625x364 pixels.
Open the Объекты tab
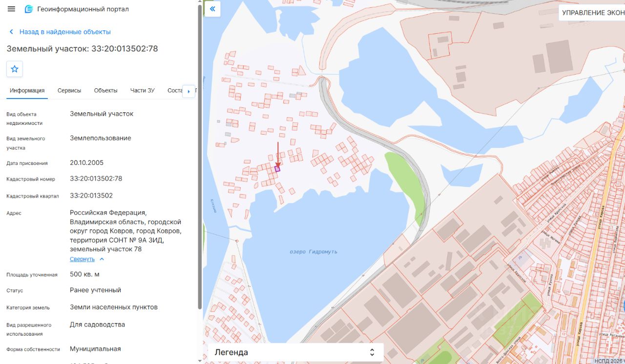105,90
